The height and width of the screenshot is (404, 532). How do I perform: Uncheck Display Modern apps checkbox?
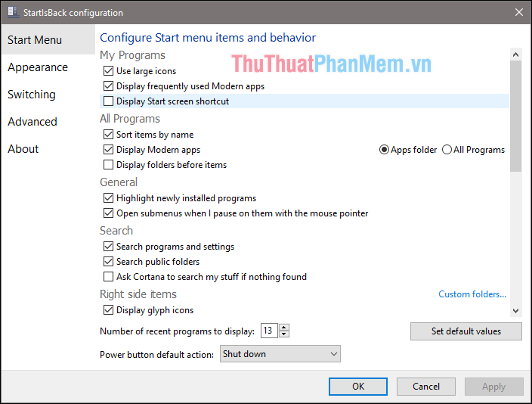coord(108,150)
